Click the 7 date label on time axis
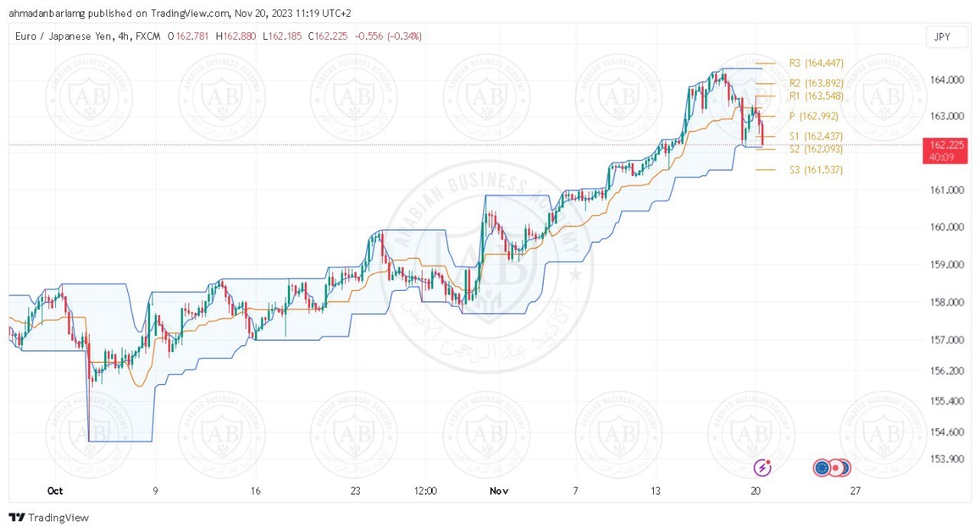Viewport: 980px width, 532px height. [575, 491]
